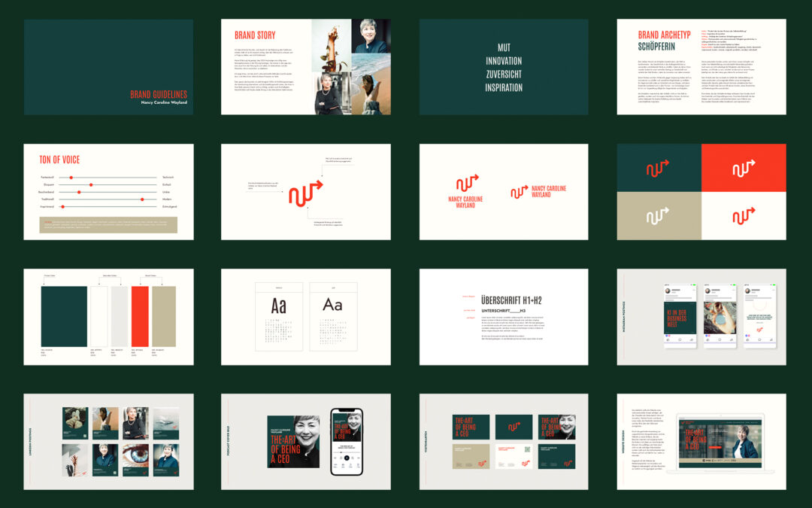Open the right sans-serif 'Aa' typeface card

[334, 317]
